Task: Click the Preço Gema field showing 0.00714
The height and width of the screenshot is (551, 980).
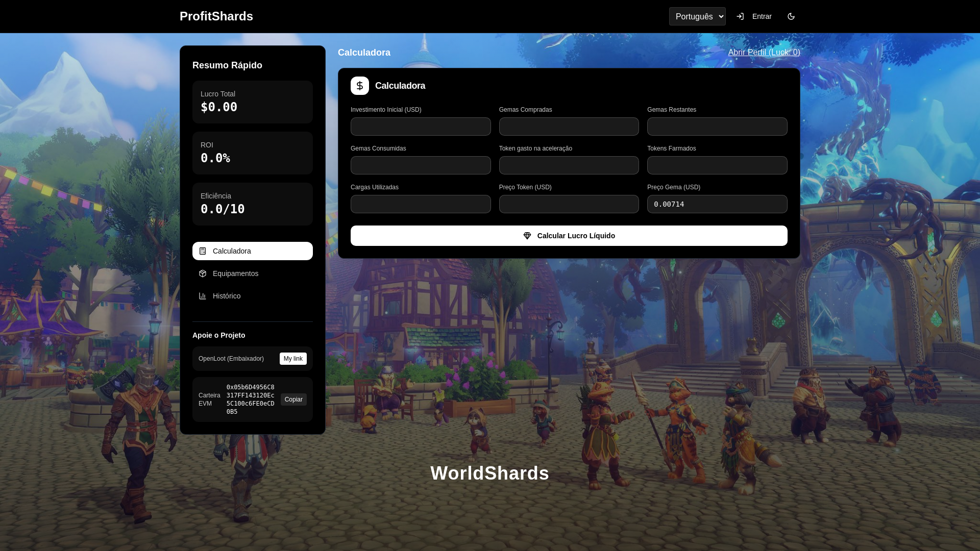Action: point(717,204)
